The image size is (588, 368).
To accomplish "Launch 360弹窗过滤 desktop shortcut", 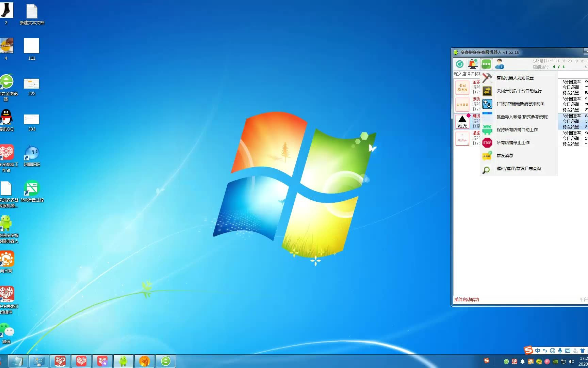I will click(32, 191).
